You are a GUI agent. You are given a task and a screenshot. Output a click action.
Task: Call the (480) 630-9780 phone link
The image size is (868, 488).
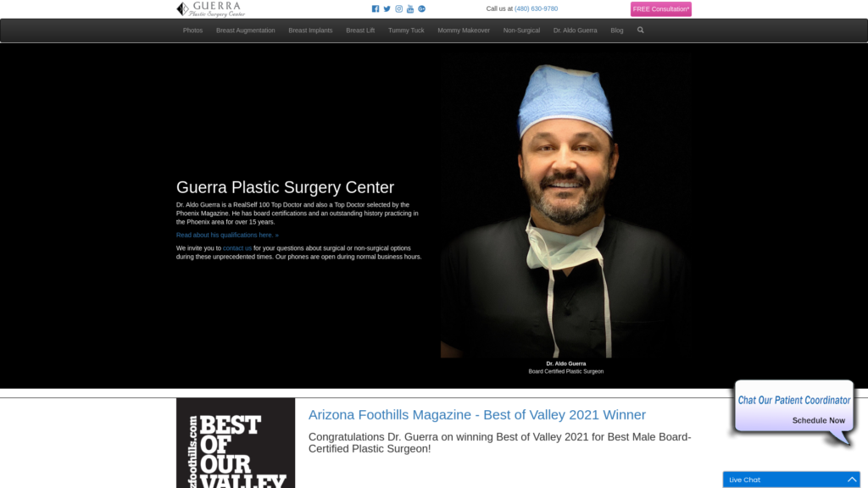coord(536,8)
